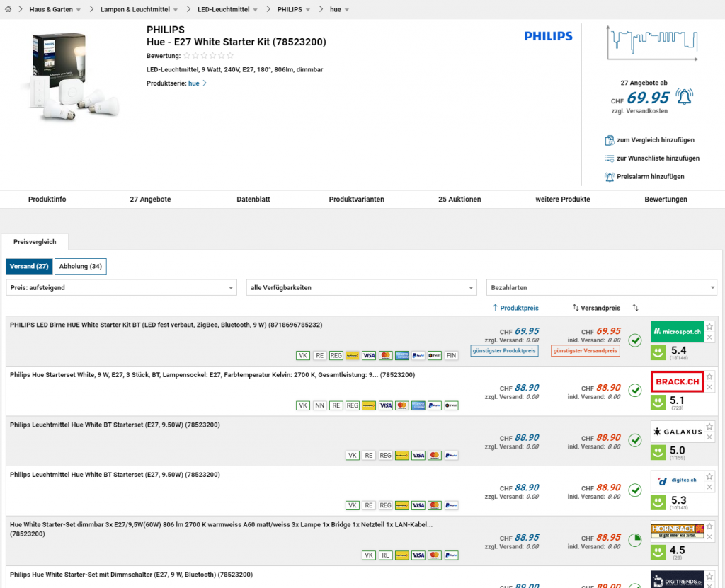Remove the BRACK.CH offer with X icon

[x=709, y=387]
